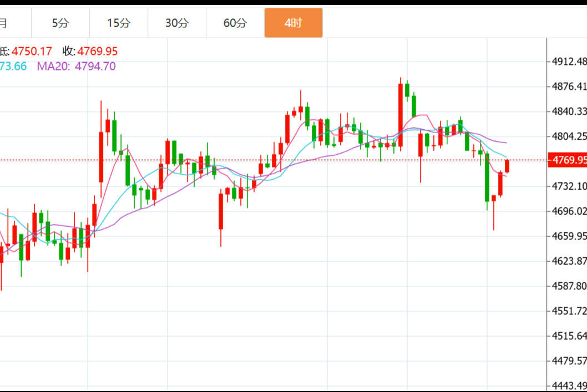Click the partially visible 月 tab
The width and height of the screenshot is (587, 392).
[x=4, y=23]
